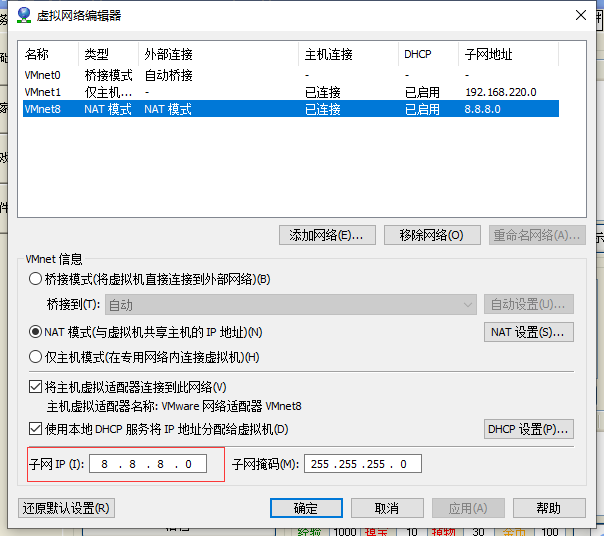
Task: Select the NAT 模式 radio button
Action: click(35, 332)
